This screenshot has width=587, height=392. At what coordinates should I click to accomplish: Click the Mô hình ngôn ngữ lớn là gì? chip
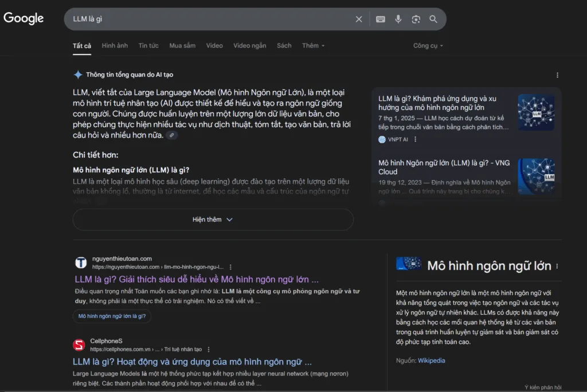[112, 316]
